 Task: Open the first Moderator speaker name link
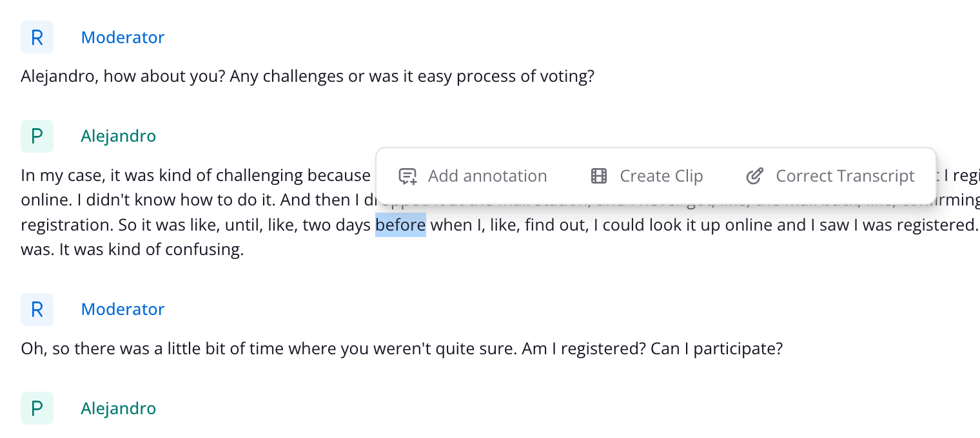click(122, 37)
